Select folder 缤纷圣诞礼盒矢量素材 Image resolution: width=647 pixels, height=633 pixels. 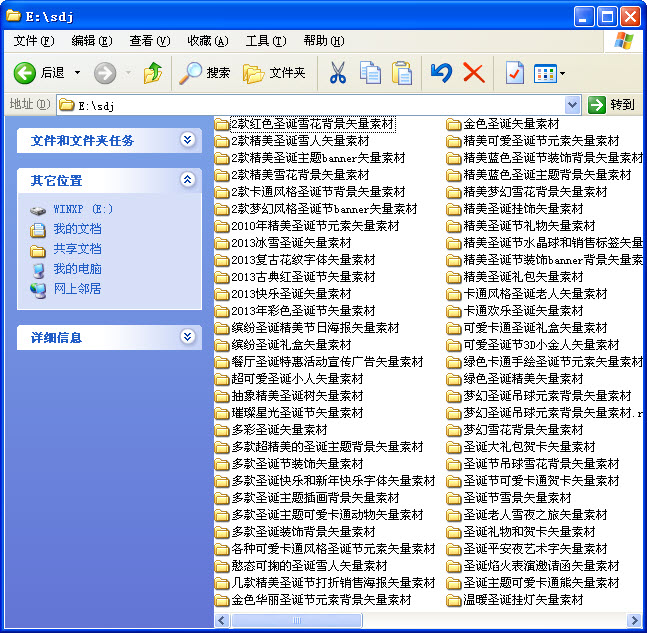click(x=291, y=345)
